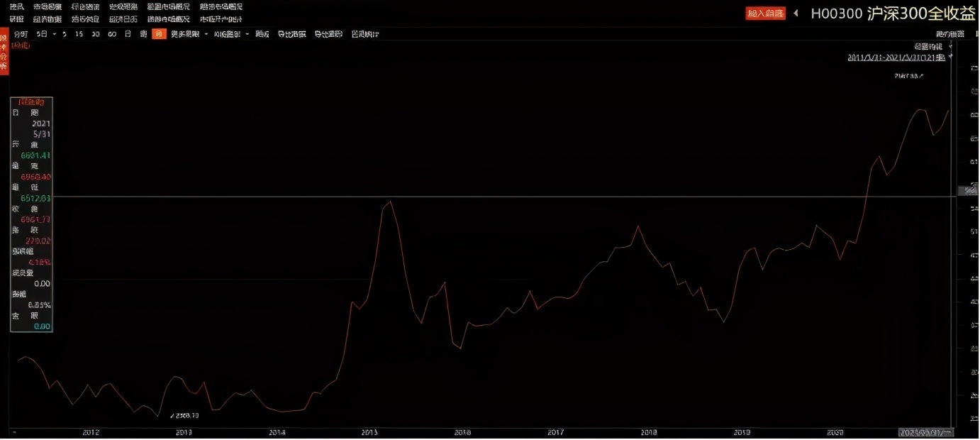Click the 2018 year label on the time axis
980x440 pixels.
(x=648, y=432)
